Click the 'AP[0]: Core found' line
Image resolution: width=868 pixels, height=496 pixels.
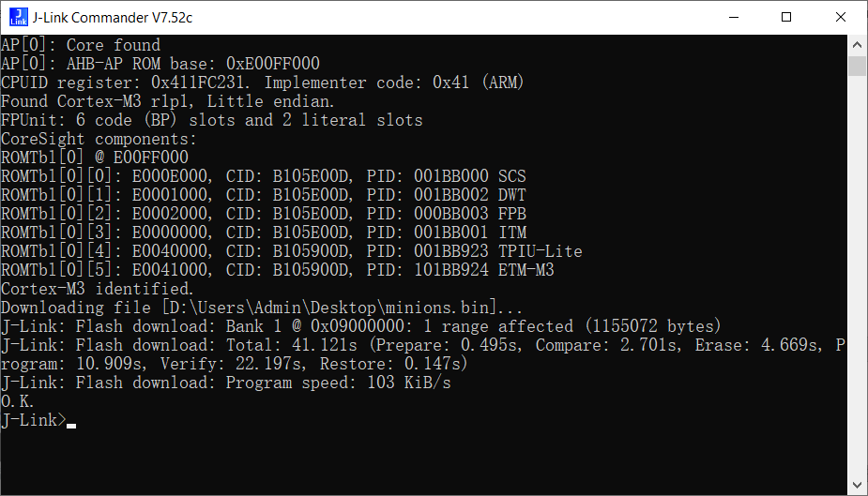point(81,45)
